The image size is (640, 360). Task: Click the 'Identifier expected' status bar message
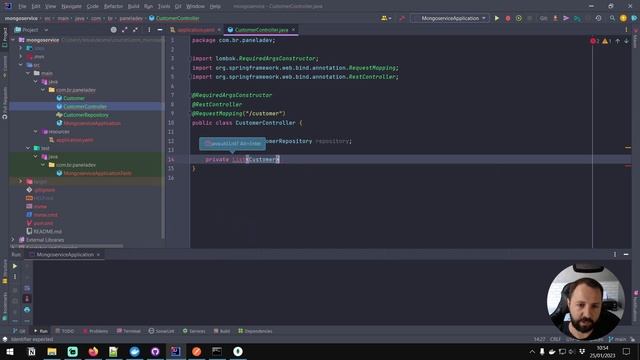point(32,339)
